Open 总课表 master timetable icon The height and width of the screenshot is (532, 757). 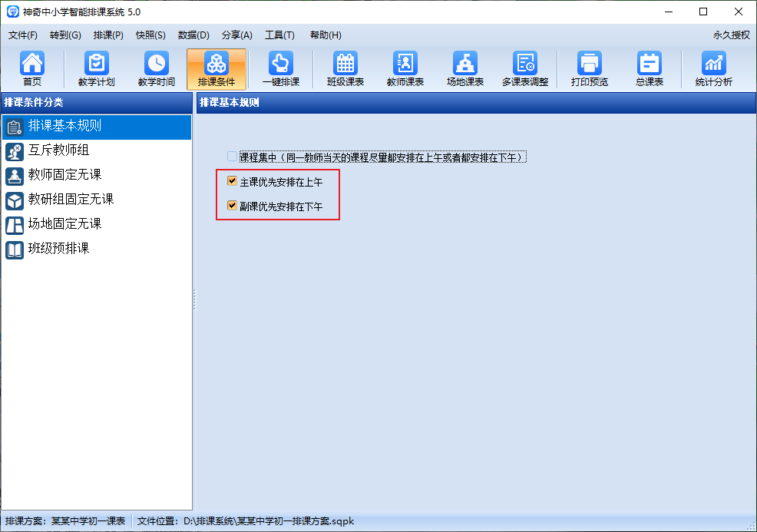650,69
